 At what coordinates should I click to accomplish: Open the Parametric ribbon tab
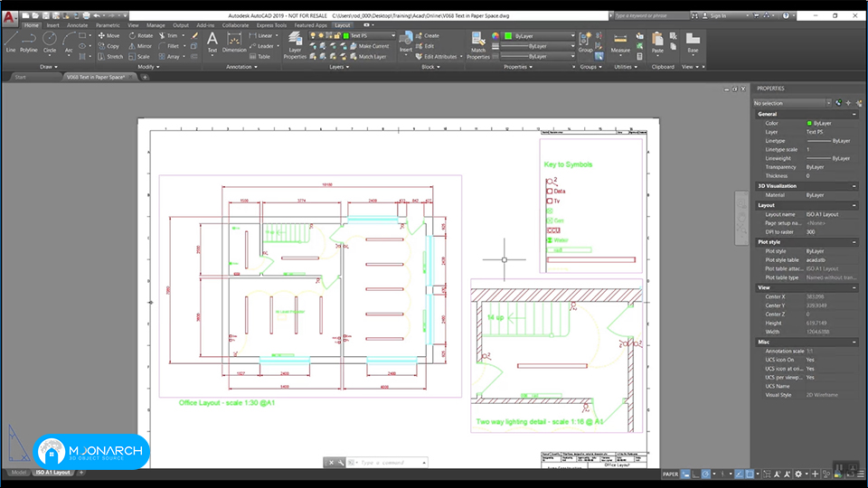(108, 25)
